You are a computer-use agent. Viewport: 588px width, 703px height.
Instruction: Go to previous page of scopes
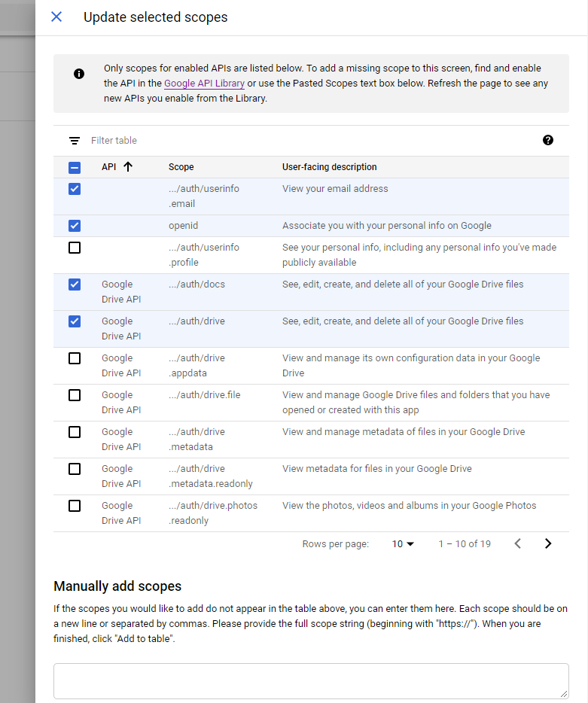[517, 543]
